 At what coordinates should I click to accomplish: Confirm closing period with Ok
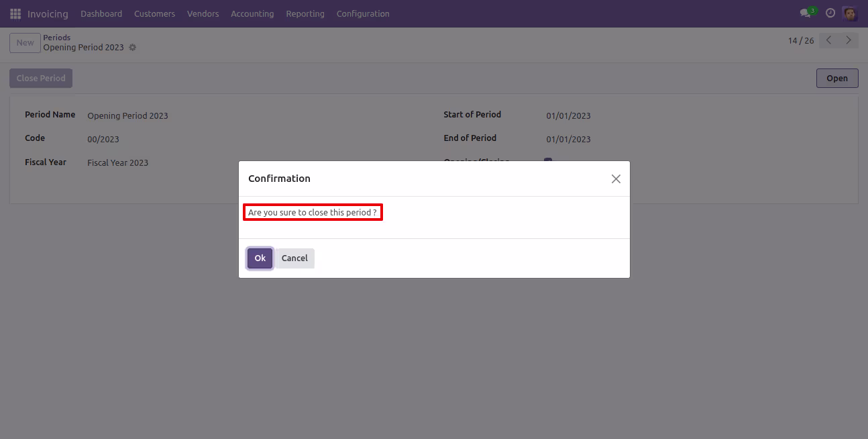point(260,258)
